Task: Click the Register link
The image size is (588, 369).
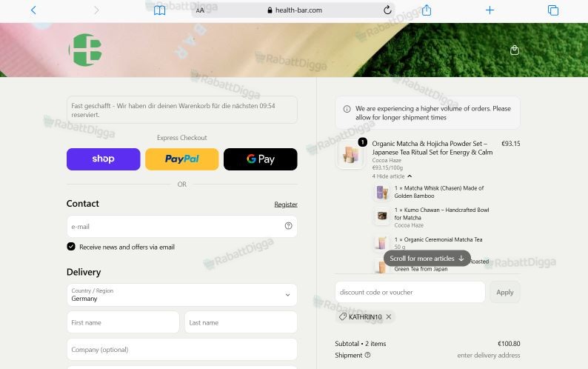Action: point(286,205)
